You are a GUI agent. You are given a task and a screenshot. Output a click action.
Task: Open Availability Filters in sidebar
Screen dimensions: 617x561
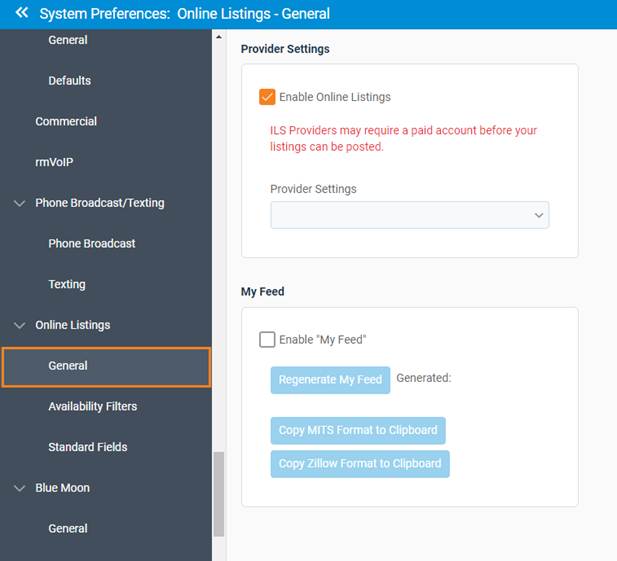[92, 406]
